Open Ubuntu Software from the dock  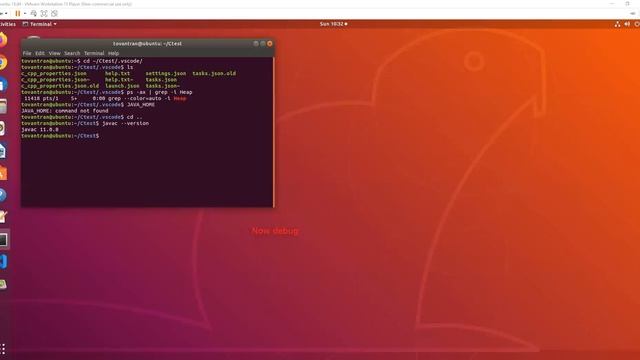[x=3, y=173]
